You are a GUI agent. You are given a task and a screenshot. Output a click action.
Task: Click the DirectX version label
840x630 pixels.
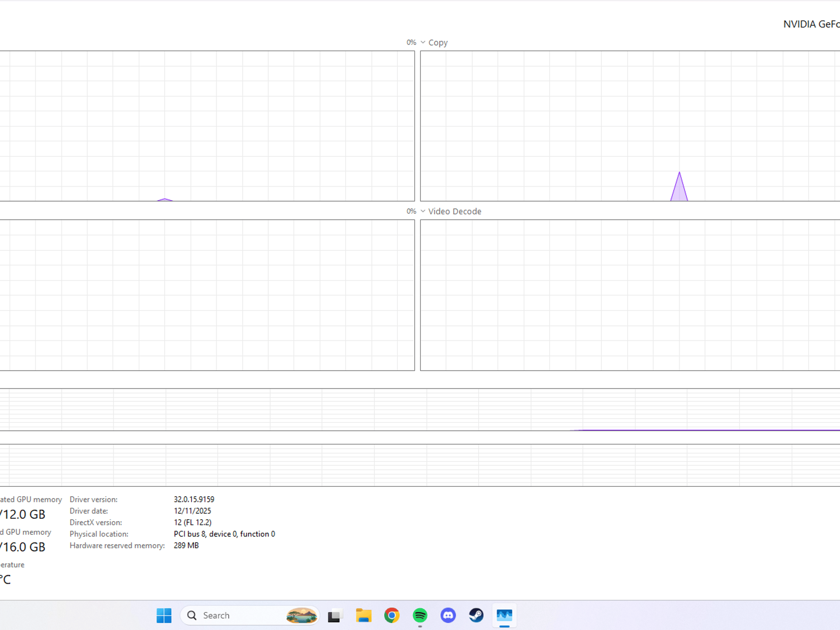[96, 522]
